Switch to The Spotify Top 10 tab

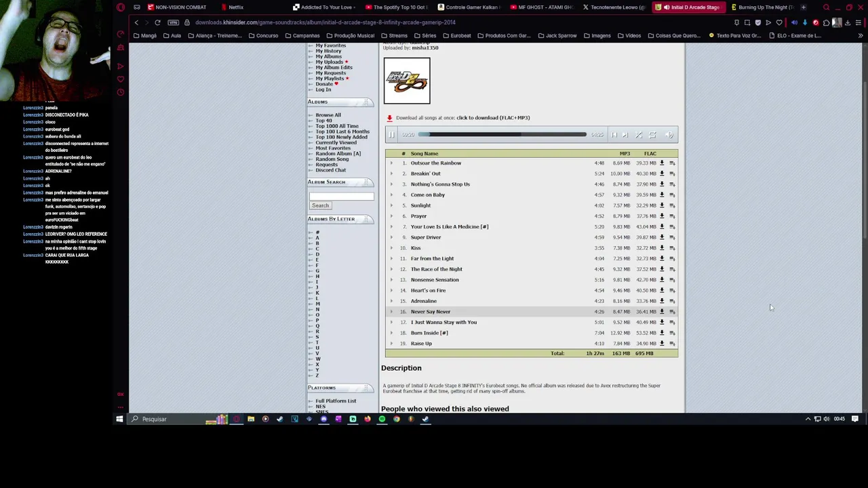395,7
